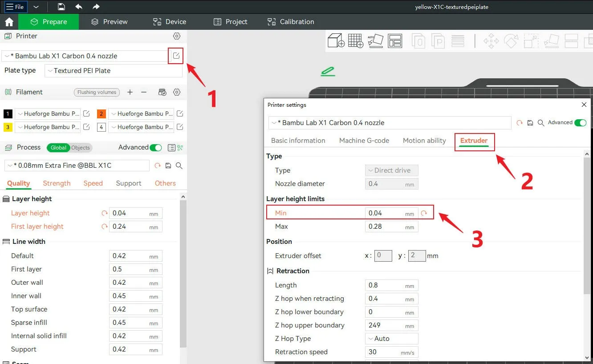Screen dimensions: 593x364
Task: Reset the Layer height value
Action: (x=105, y=213)
